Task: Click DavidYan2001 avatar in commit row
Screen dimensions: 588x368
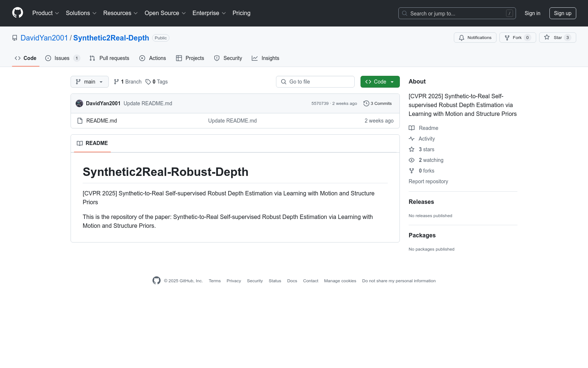Action: pyautogui.click(x=79, y=103)
